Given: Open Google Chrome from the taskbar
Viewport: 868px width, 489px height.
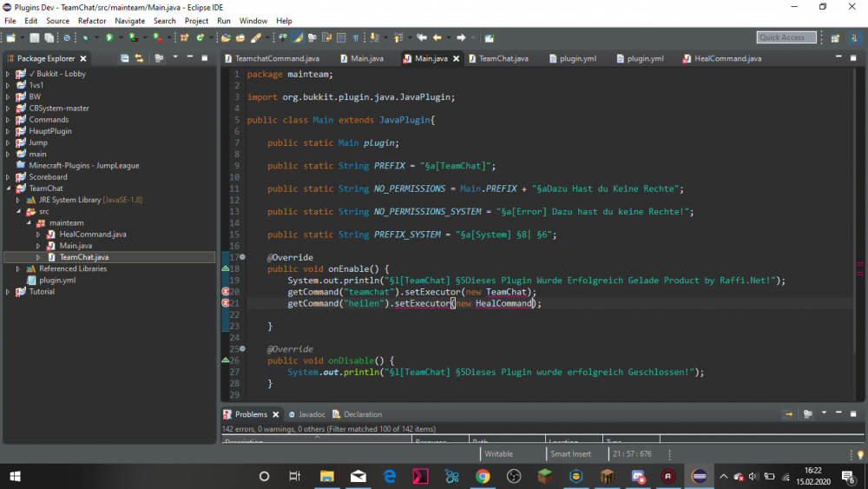Looking at the screenshot, I should (482, 476).
